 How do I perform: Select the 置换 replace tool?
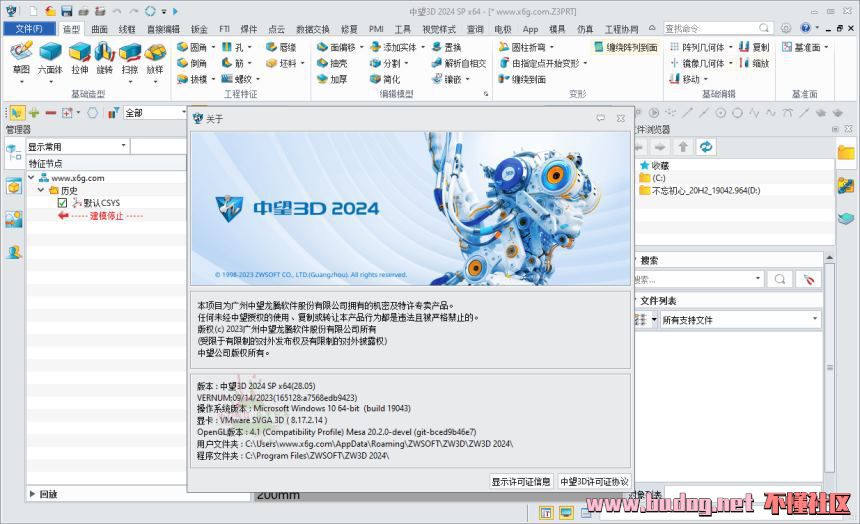point(446,47)
